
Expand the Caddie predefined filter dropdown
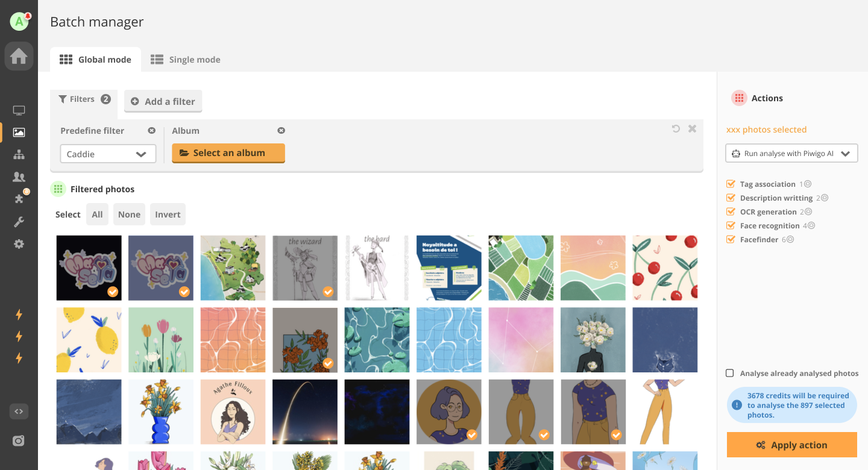108,154
